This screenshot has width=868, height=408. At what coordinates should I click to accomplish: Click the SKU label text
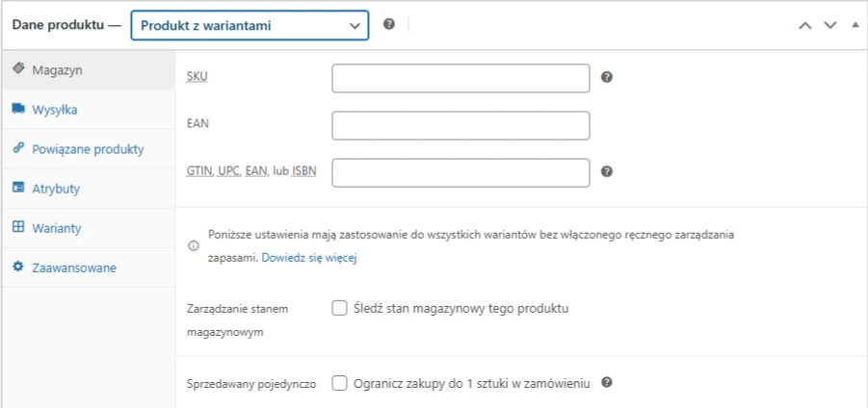pyautogui.click(x=197, y=77)
